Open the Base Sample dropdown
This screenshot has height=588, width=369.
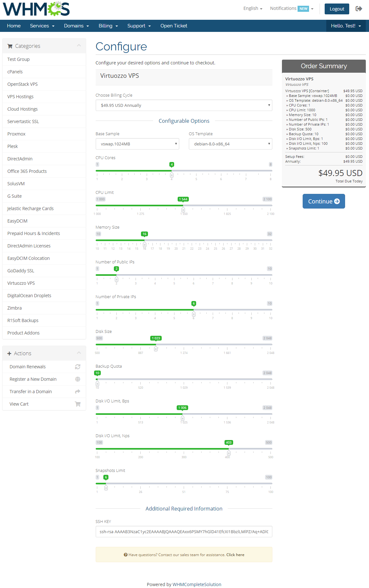tap(137, 144)
